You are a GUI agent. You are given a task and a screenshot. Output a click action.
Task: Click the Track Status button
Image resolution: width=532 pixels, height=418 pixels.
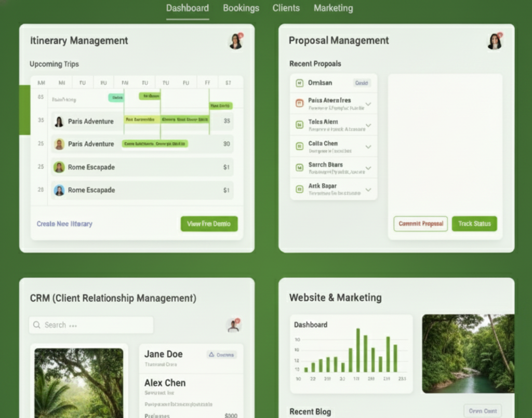click(474, 224)
